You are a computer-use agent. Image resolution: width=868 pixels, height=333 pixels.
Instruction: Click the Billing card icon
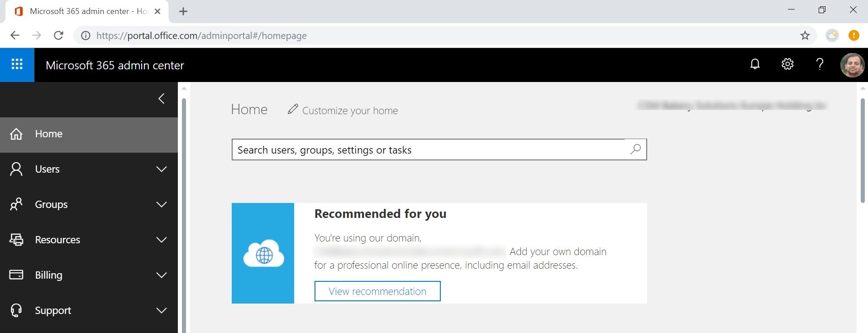[16, 275]
